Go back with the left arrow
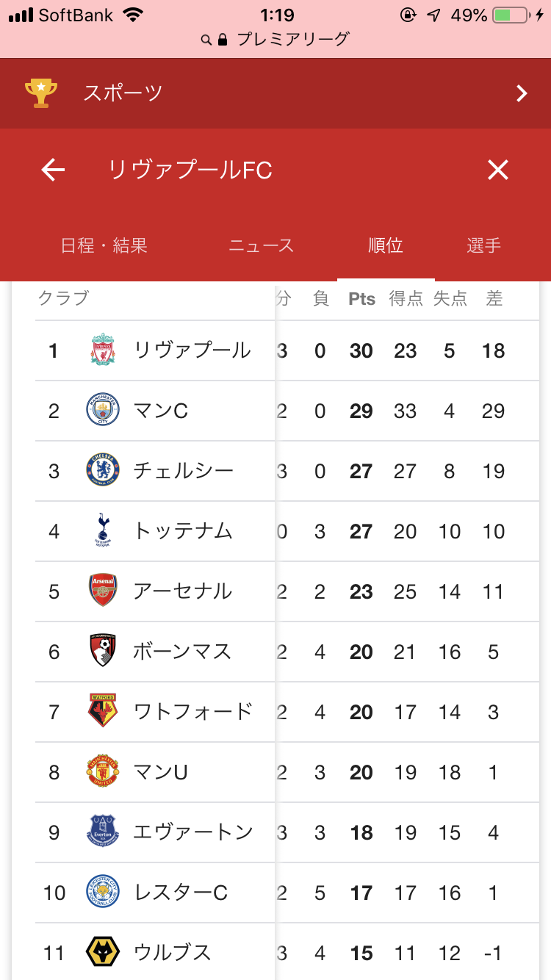The width and height of the screenshot is (551, 980). tap(53, 170)
